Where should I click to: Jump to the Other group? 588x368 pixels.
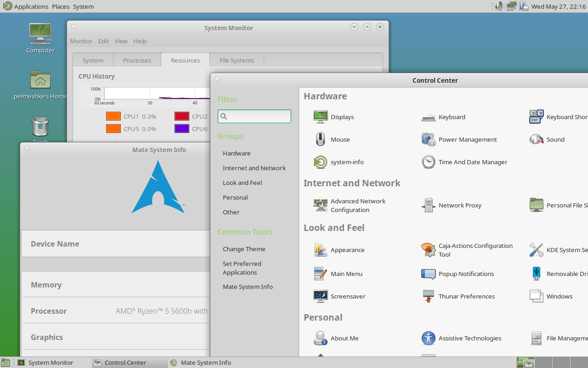click(x=231, y=212)
